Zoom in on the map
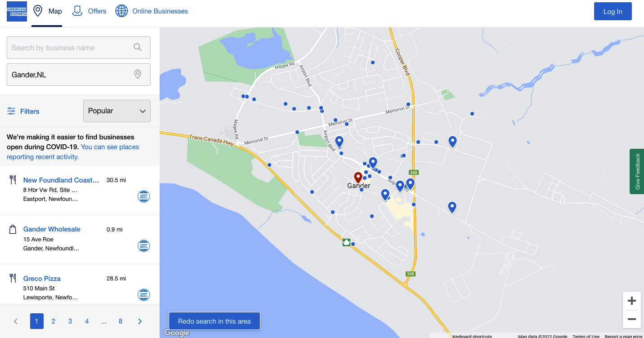The height and width of the screenshot is (338, 644). pyautogui.click(x=631, y=301)
